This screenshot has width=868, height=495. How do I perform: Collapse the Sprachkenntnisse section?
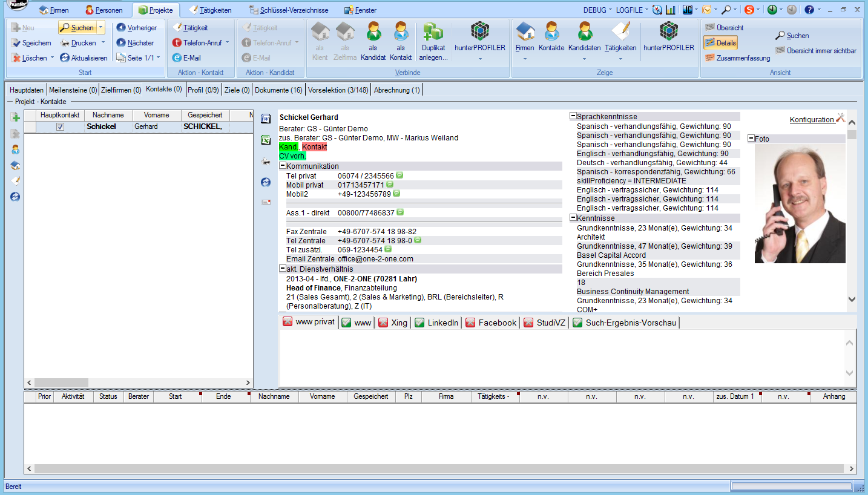point(573,117)
